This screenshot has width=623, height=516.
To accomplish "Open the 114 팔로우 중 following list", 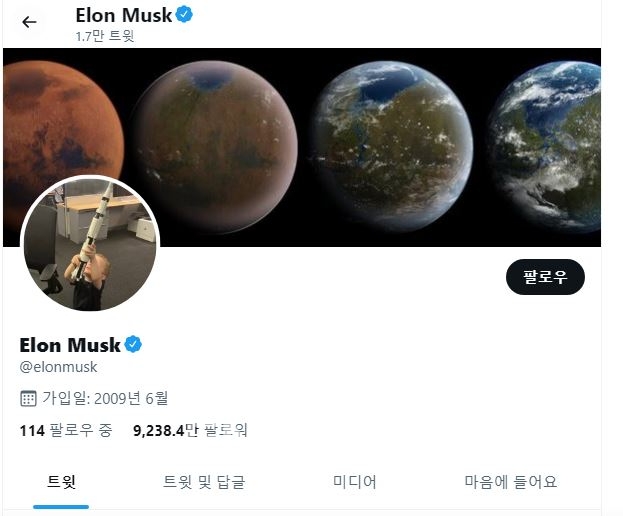I will [66, 431].
